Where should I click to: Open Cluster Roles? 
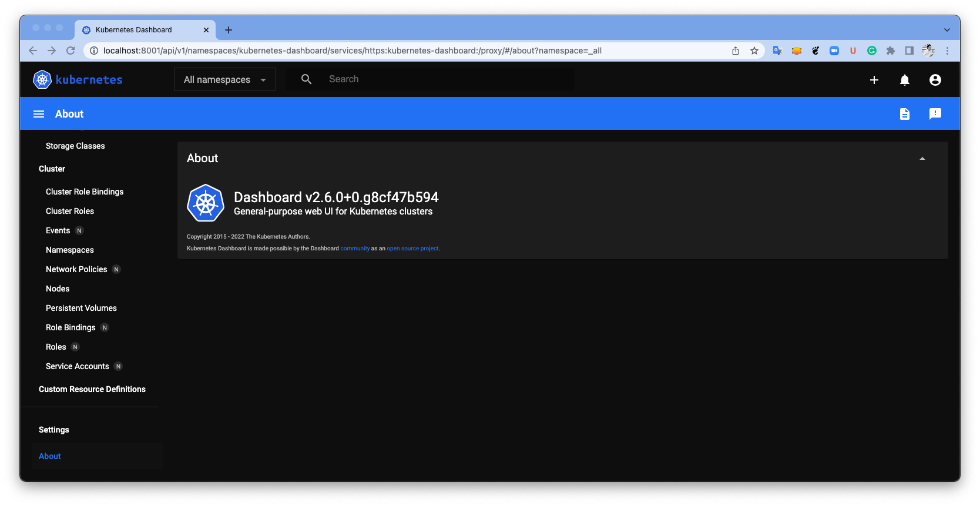point(70,211)
